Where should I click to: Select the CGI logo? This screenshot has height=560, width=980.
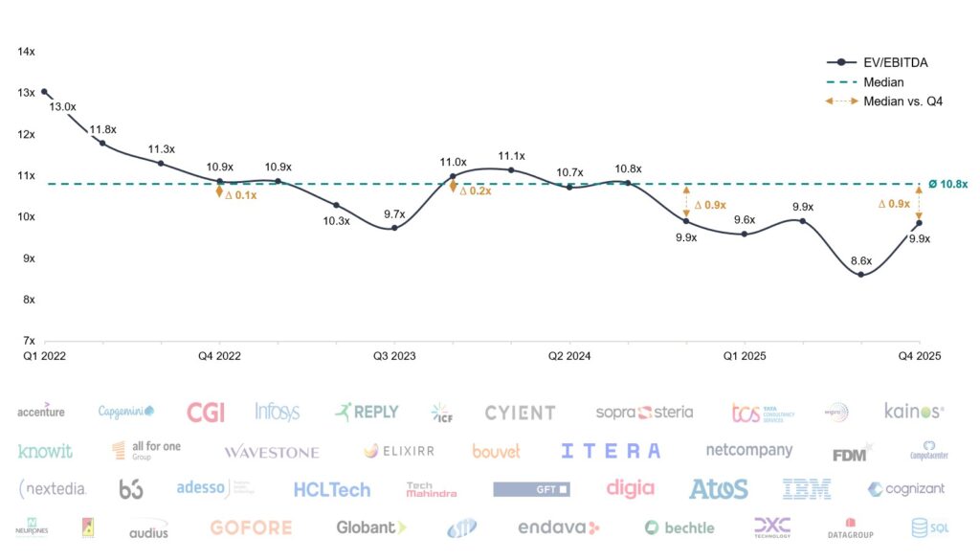[x=206, y=412]
